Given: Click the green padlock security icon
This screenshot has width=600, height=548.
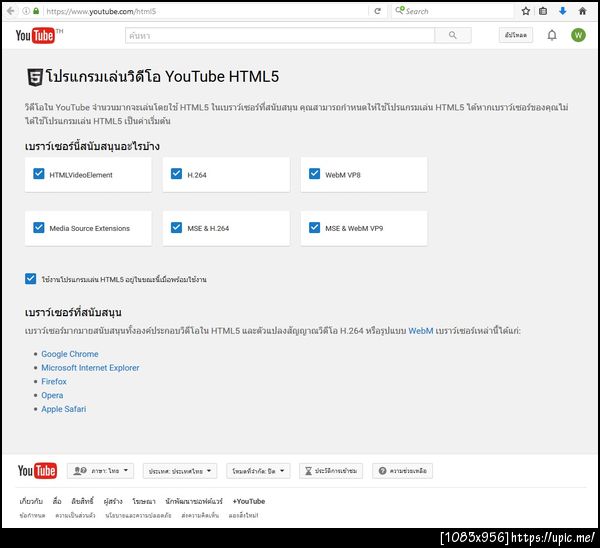Looking at the screenshot, I should click(x=36, y=11).
